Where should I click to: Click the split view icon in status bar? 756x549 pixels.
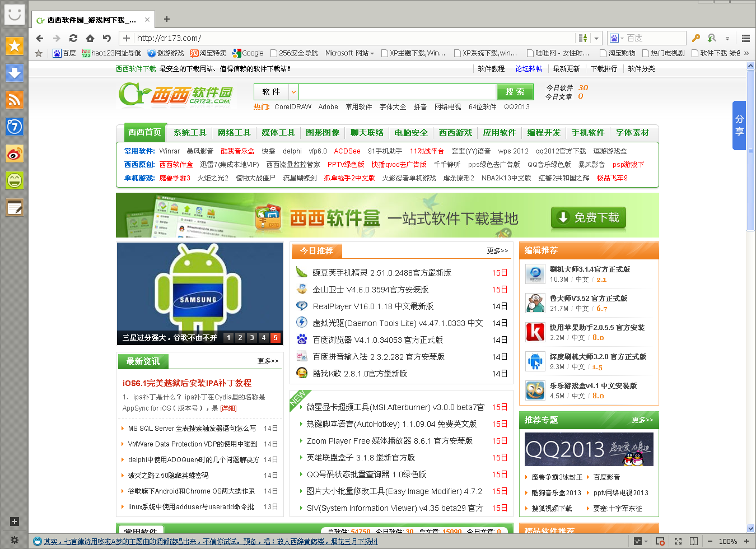(694, 541)
